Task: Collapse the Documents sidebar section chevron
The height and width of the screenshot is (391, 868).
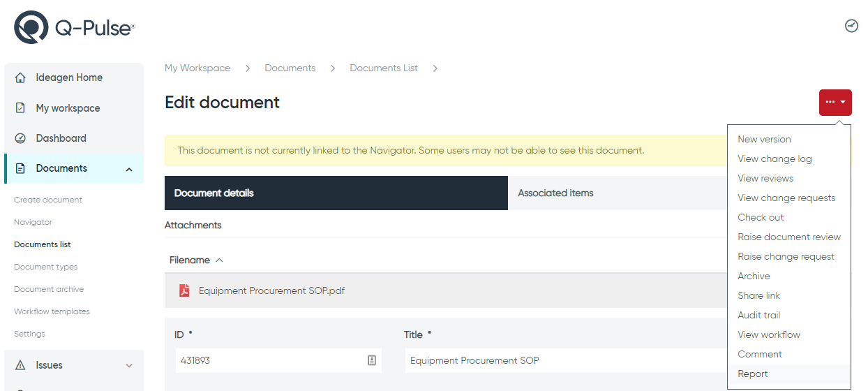Action: 129,169
